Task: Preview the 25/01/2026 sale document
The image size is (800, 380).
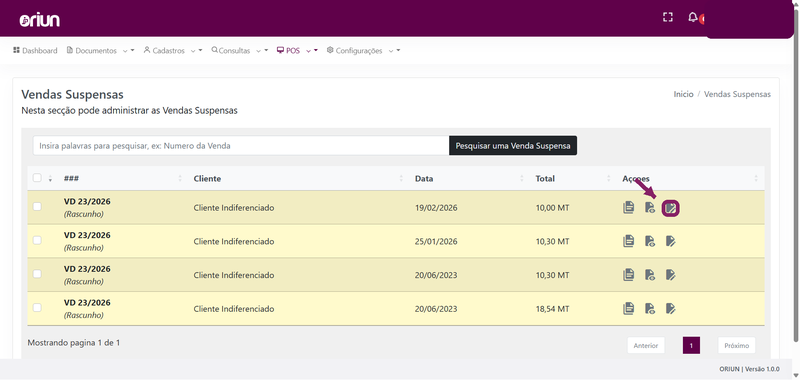Action: [649, 241]
